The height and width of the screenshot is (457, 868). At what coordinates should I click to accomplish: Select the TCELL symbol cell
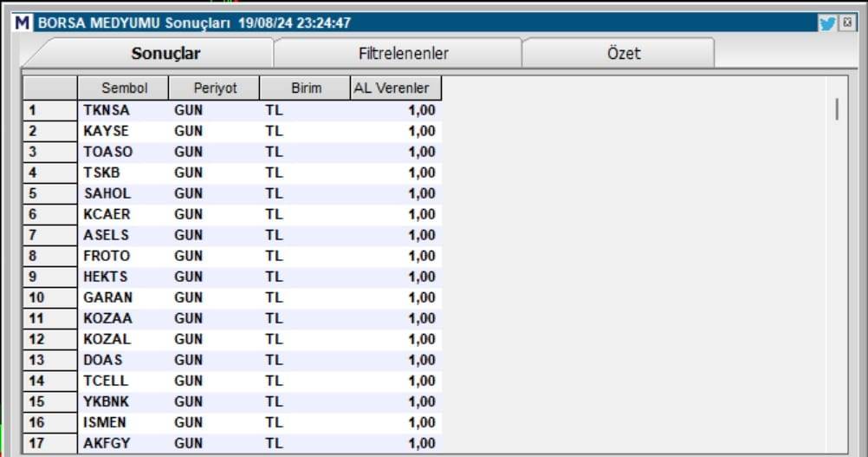click(124, 381)
